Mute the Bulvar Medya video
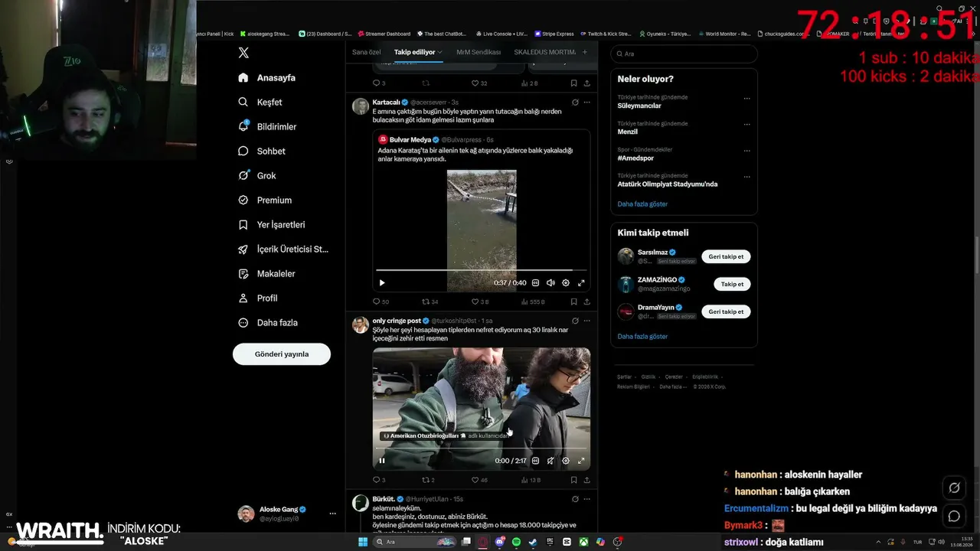This screenshot has width=980, height=551. (550, 283)
